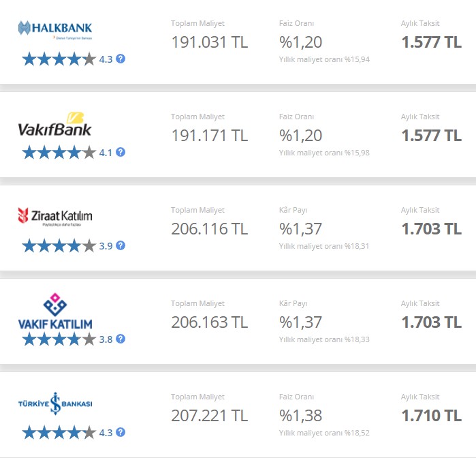Click VakıfBank's star rating

pos(59,153)
